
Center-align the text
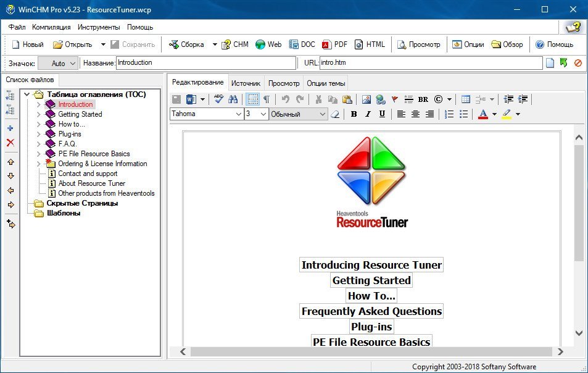click(x=415, y=114)
